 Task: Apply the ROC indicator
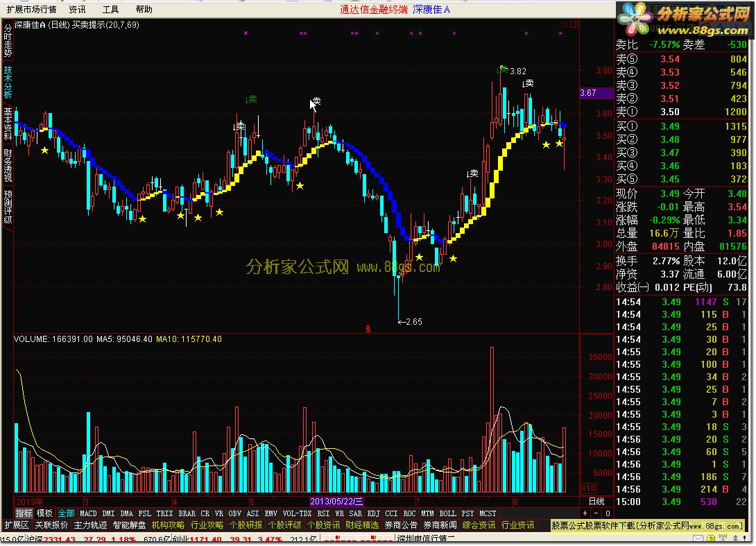[409, 513]
